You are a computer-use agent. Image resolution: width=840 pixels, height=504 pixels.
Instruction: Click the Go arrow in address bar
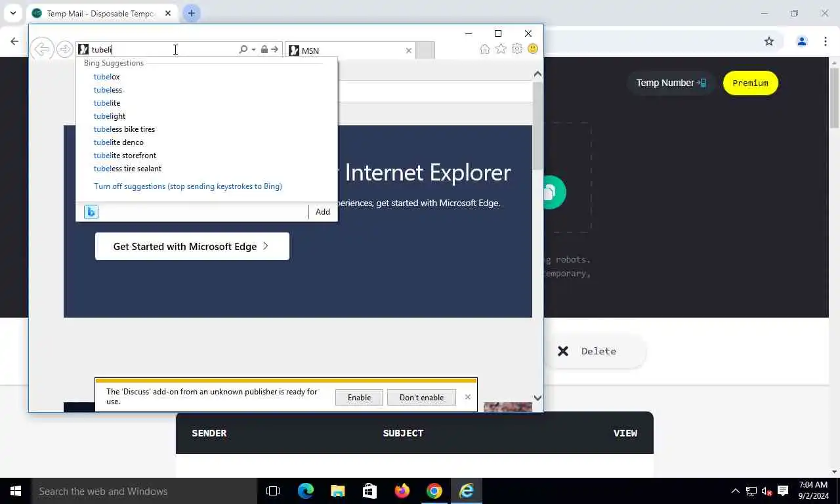click(274, 49)
